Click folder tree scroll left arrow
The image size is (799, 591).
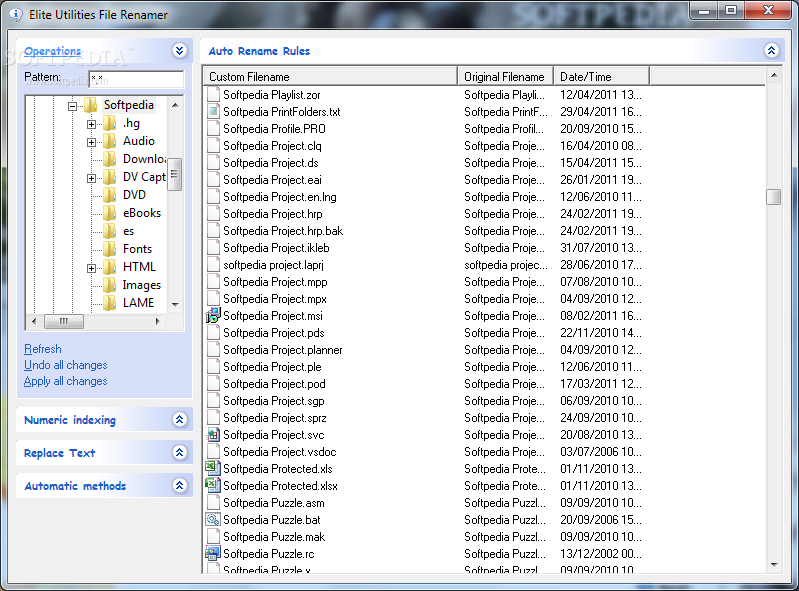[34, 321]
